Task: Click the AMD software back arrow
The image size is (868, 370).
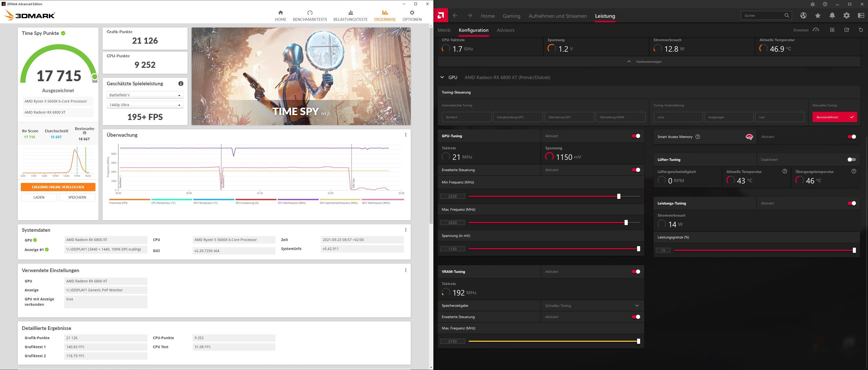Action: [455, 15]
